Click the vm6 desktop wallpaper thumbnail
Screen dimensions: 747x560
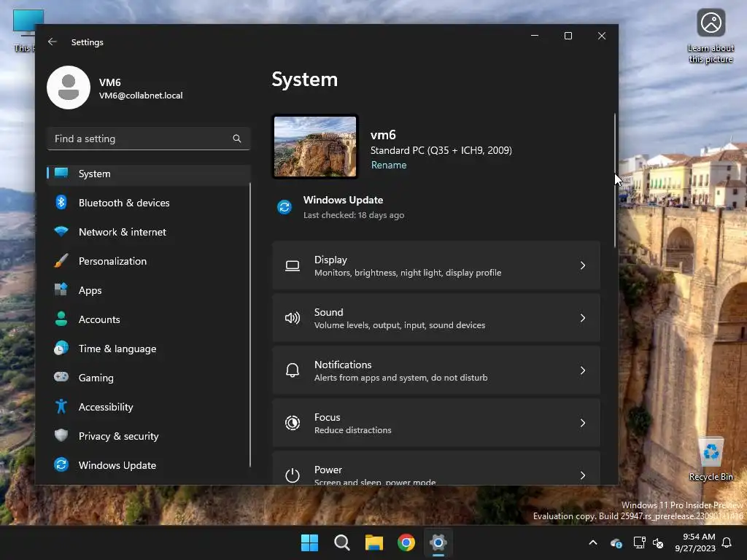(x=315, y=147)
